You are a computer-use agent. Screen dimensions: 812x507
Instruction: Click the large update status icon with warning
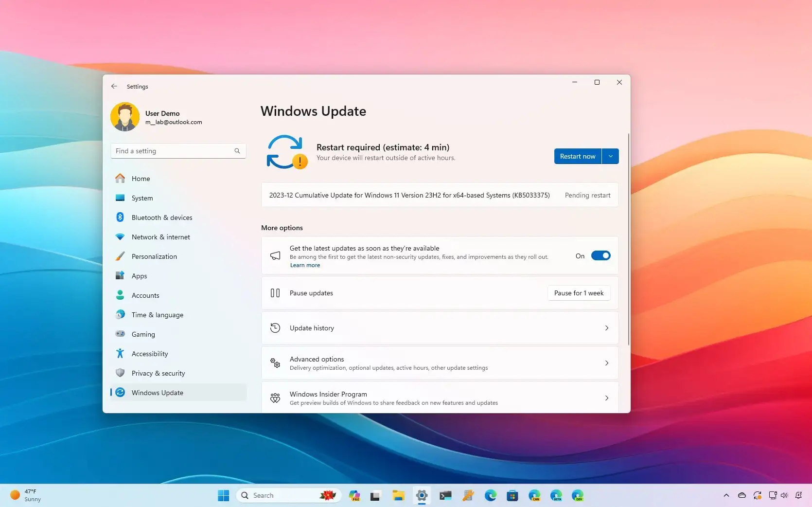pos(287,152)
